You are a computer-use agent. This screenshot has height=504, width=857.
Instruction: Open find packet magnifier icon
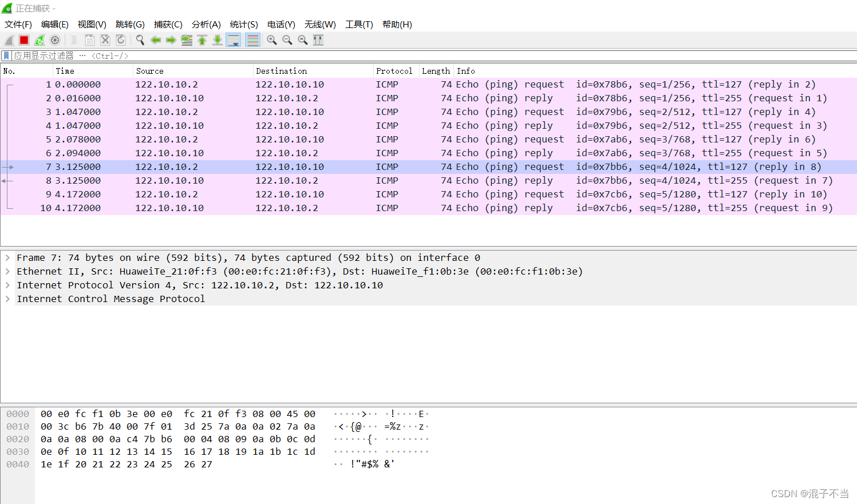tap(140, 40)
